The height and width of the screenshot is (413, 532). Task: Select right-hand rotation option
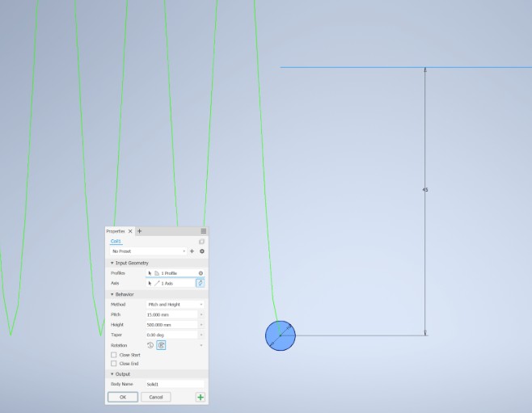coord(161,345)
